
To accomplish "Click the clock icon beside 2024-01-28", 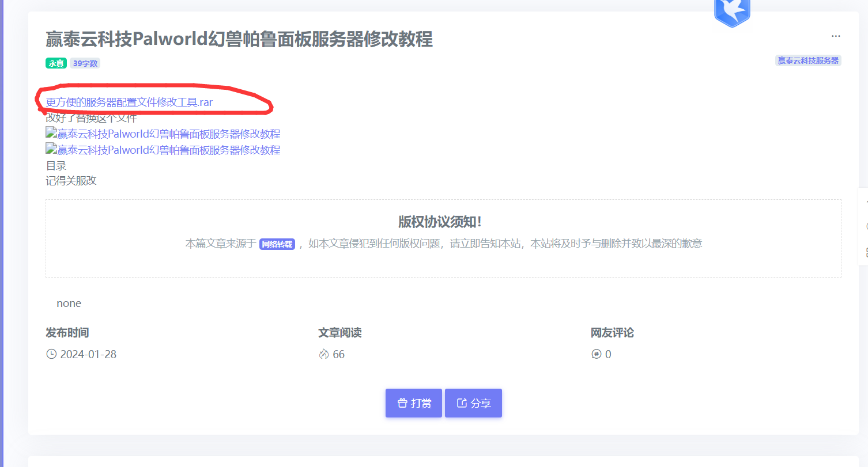I will point(51,354).
